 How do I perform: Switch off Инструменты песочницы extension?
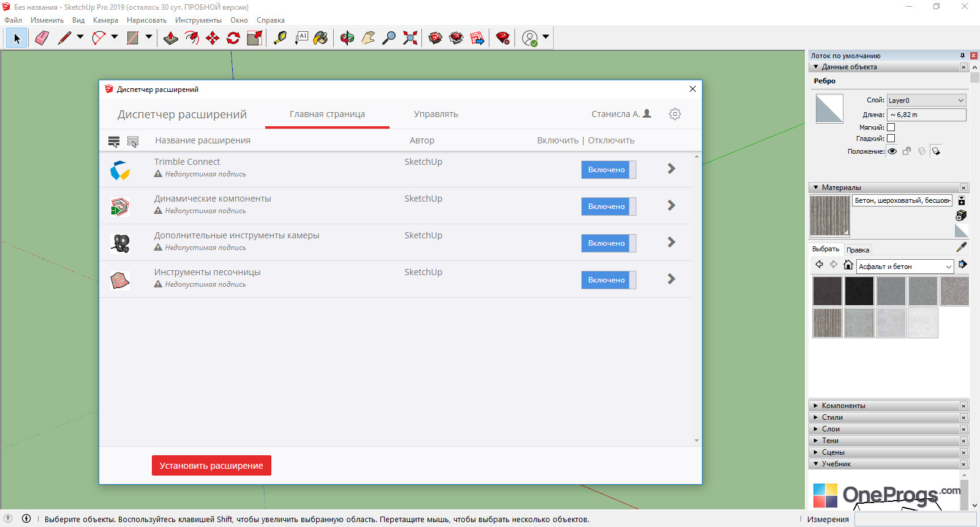[x=609, y=280]
